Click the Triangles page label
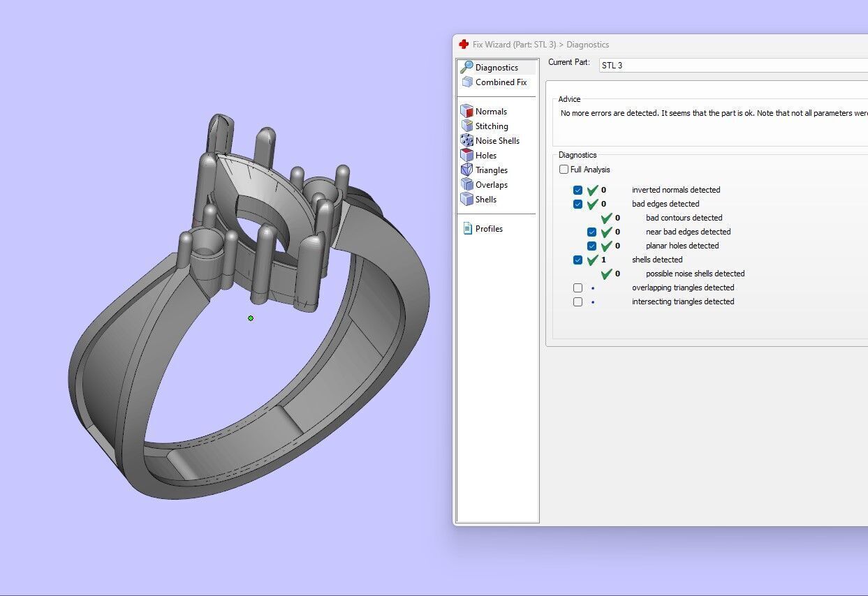The width and height of the screenshot is (868, 596). [492, 170]
